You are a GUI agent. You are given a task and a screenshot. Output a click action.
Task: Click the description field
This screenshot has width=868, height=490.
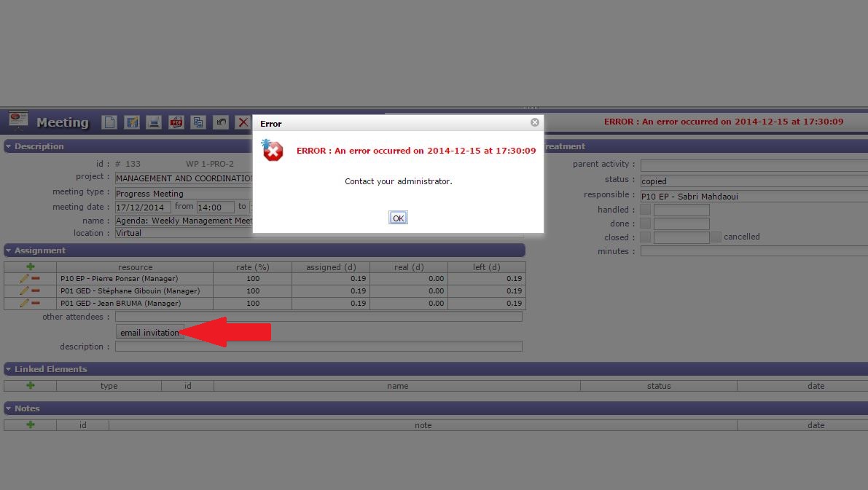(x=318, y=347)
